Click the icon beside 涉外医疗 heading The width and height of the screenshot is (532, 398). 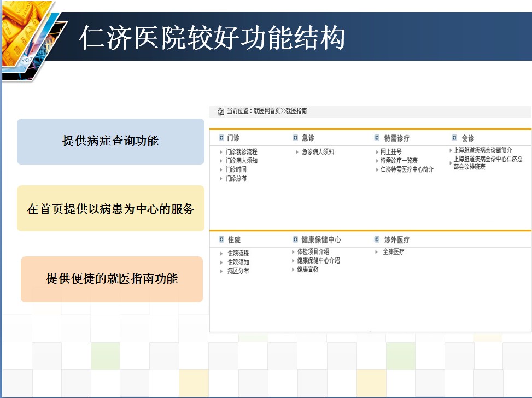[x=378, y=239]
